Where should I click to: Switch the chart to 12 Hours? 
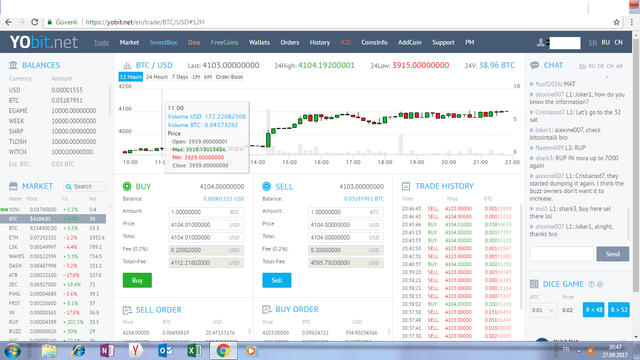pyautogui.click(x=131, y=77)
